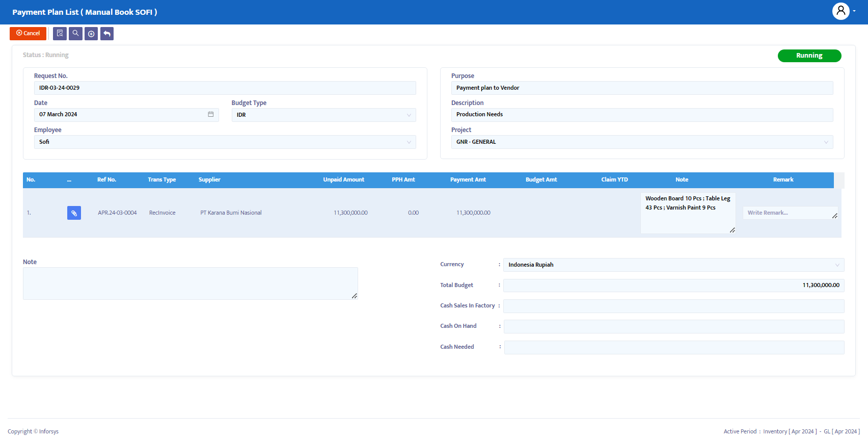Click the Ref No. column header
Screen dimensions: 868x438
coord(106,179)
